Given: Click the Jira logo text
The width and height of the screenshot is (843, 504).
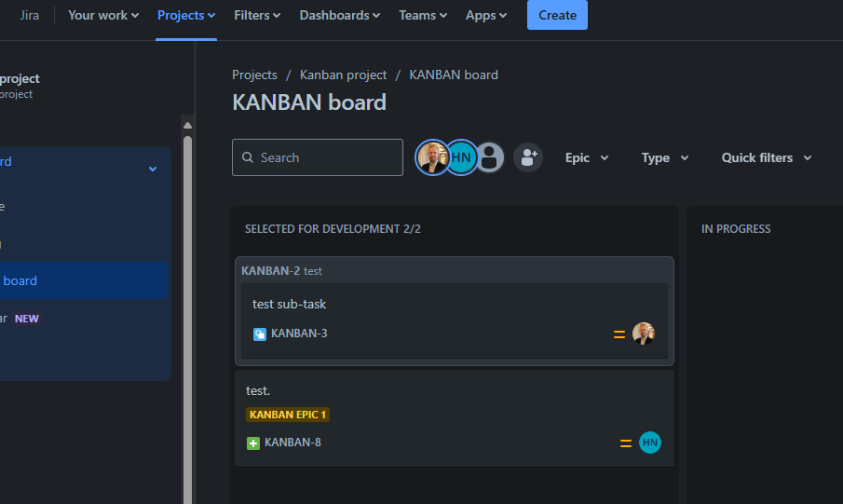Looking at the screenshot, I should point(29,15).
